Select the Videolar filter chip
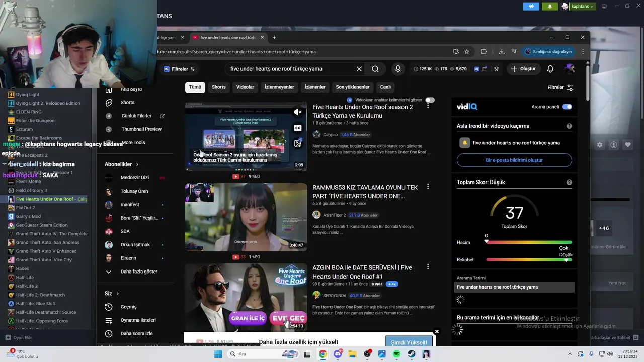Viewport: 644px width, 362px height. [x=245, y=87]
